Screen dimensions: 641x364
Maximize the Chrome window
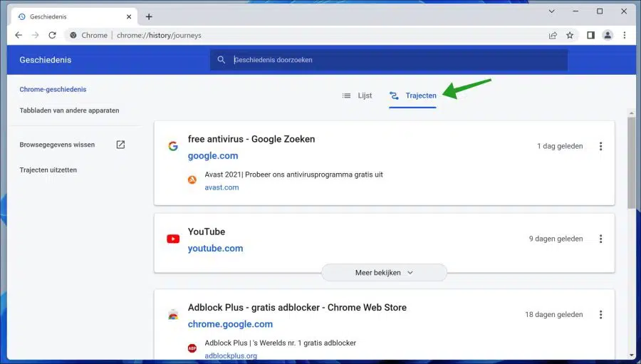tap(600, 11)
